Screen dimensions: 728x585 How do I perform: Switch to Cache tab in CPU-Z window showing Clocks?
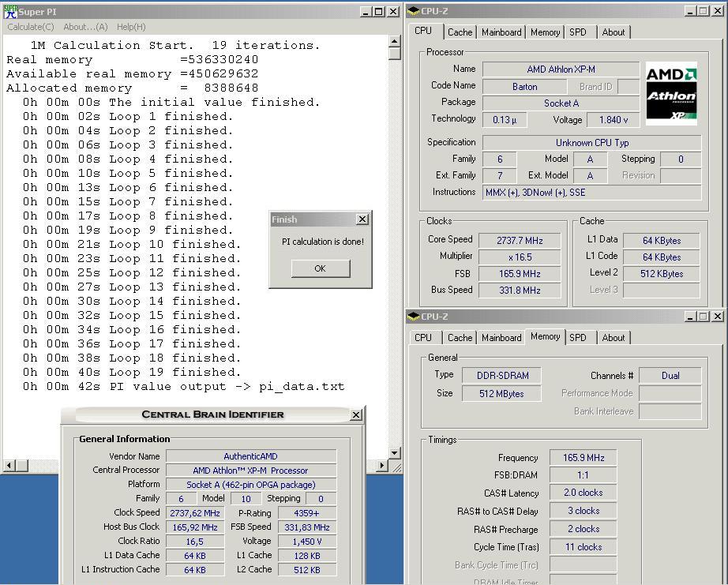(x=460, y=32)
